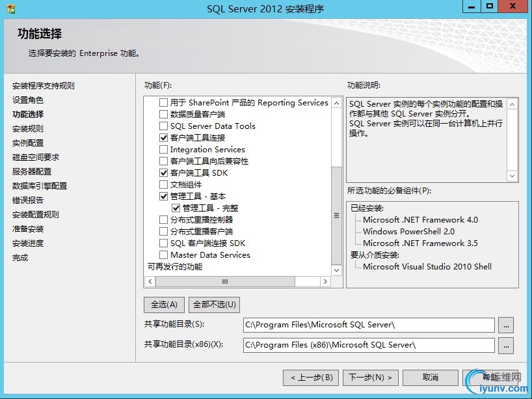Go back with 上一步(B) button
Viewport: 532px width, 399px height.
[311, 378]
